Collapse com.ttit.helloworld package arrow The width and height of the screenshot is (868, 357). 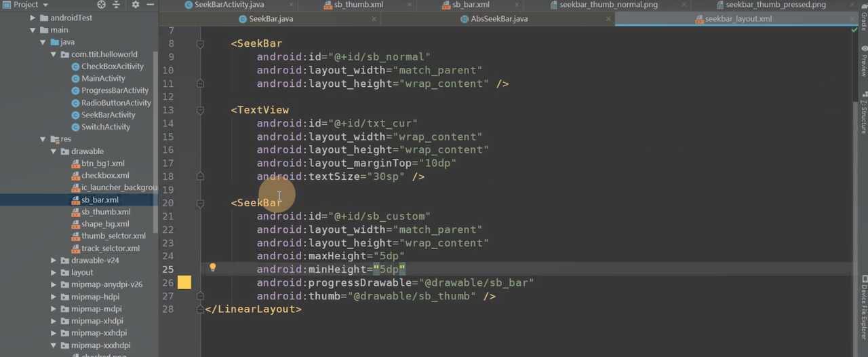point(54,54)
